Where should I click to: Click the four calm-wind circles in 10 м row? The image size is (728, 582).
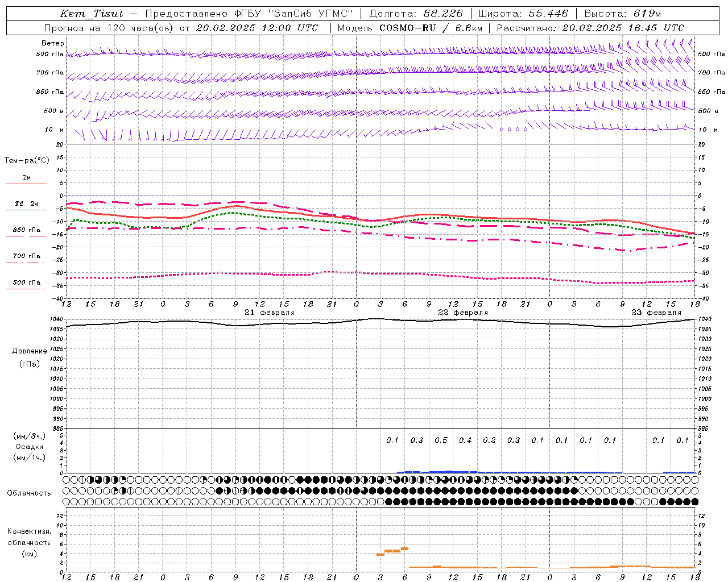pos(514,129)
